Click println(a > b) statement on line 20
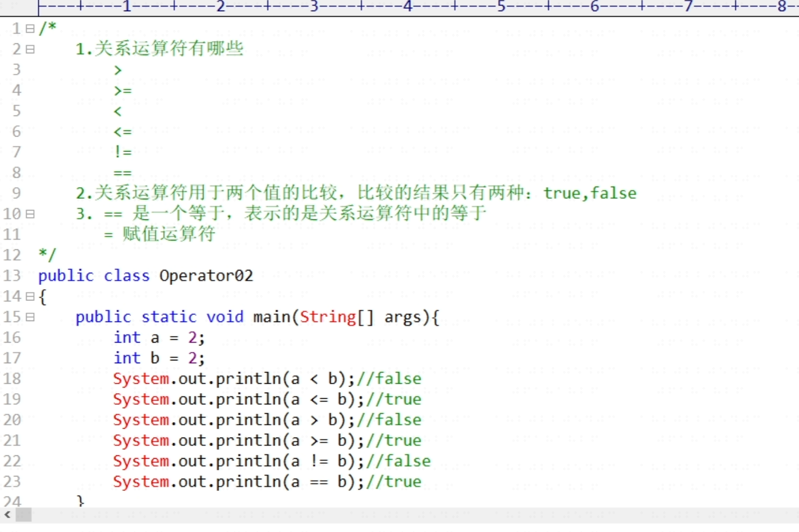Image resolution: width=799 pixels, height=532 pixels. coord(234,420)
